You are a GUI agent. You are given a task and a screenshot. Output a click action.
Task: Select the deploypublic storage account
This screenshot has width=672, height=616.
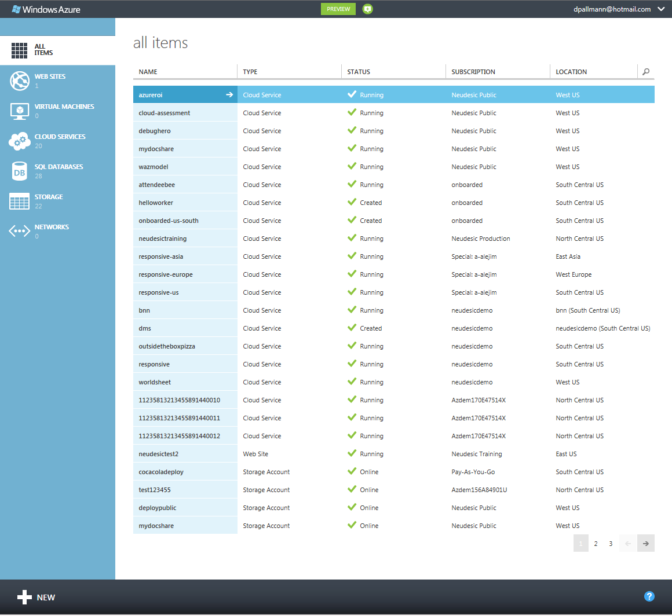(x=158, y=508)
